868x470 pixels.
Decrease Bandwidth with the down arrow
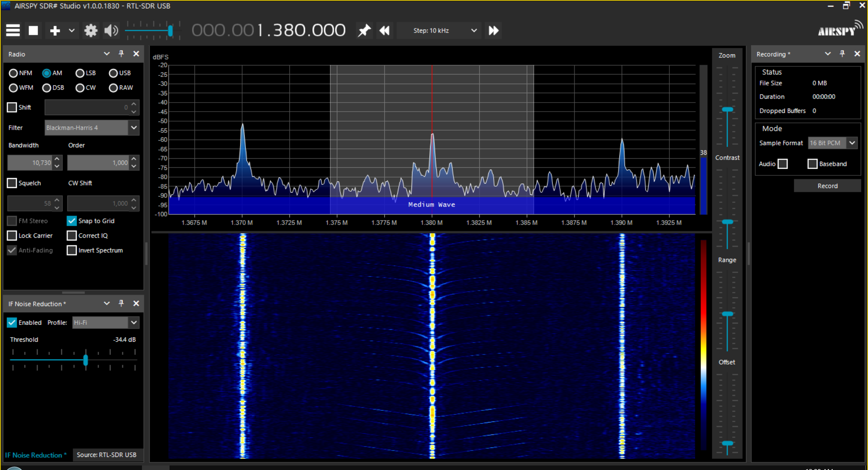click(57, 166)
